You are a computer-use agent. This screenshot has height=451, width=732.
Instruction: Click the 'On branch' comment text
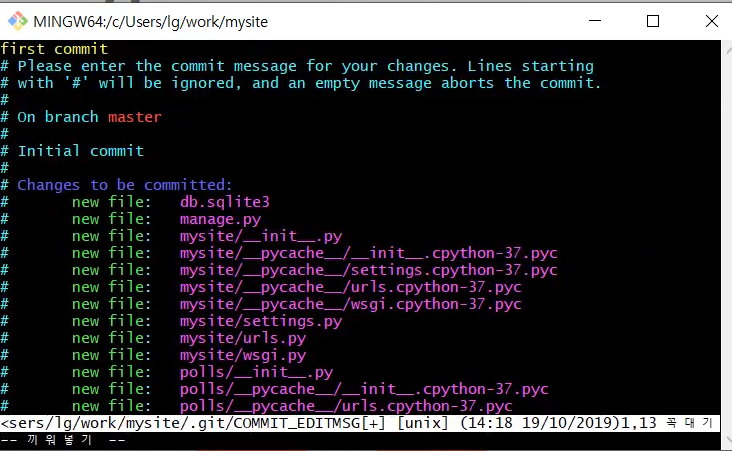pyautogui.click(x=58, y=117)
